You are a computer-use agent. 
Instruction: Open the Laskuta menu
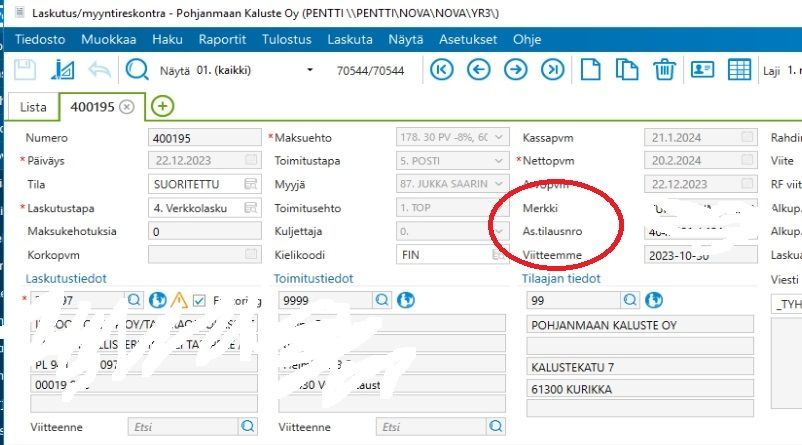pos(350,39)
